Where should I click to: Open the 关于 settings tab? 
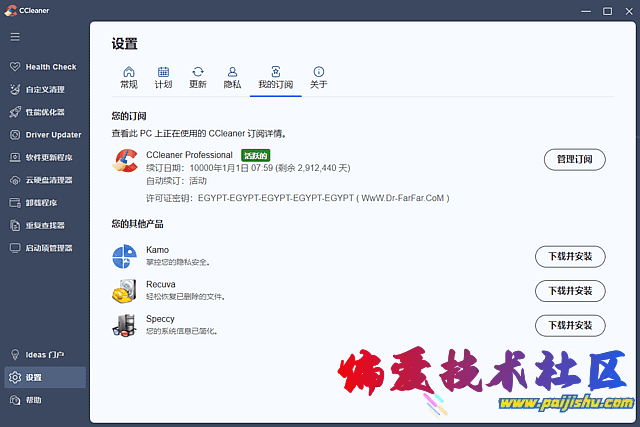(x=318, y=78)
